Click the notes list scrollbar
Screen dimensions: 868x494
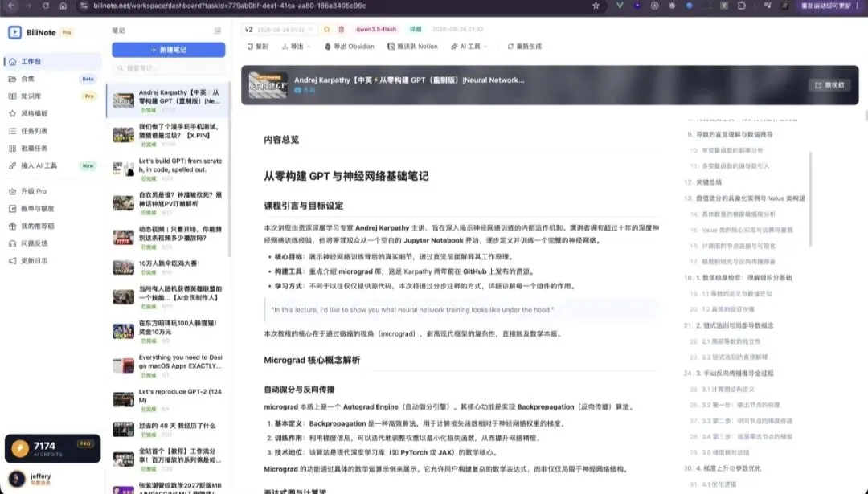(230, 170)
